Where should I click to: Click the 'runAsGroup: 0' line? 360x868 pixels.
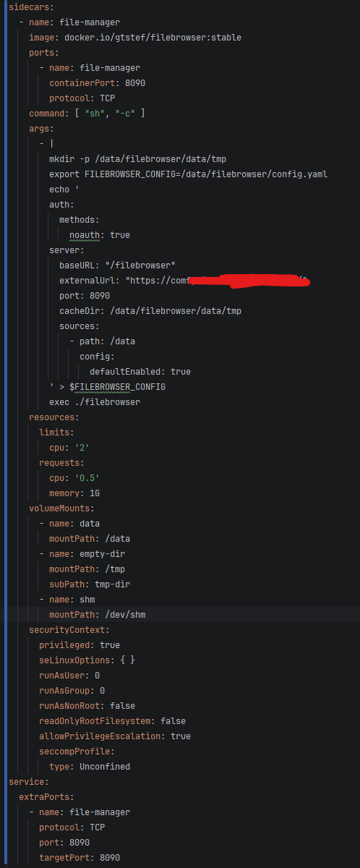72,691
